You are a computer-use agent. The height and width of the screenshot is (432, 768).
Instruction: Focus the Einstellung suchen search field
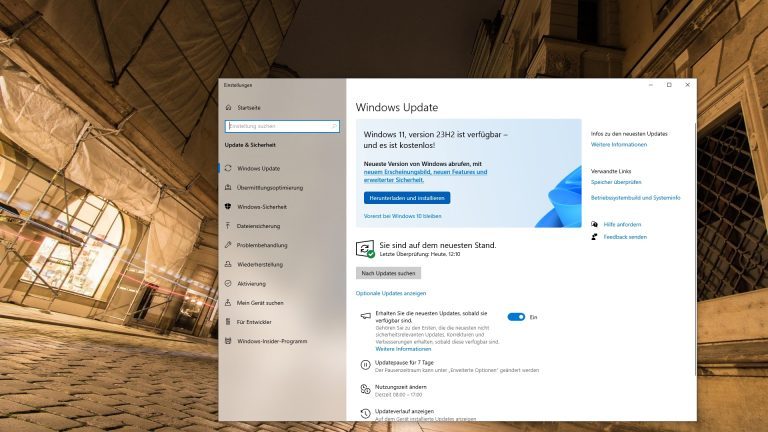click(282, 126)
